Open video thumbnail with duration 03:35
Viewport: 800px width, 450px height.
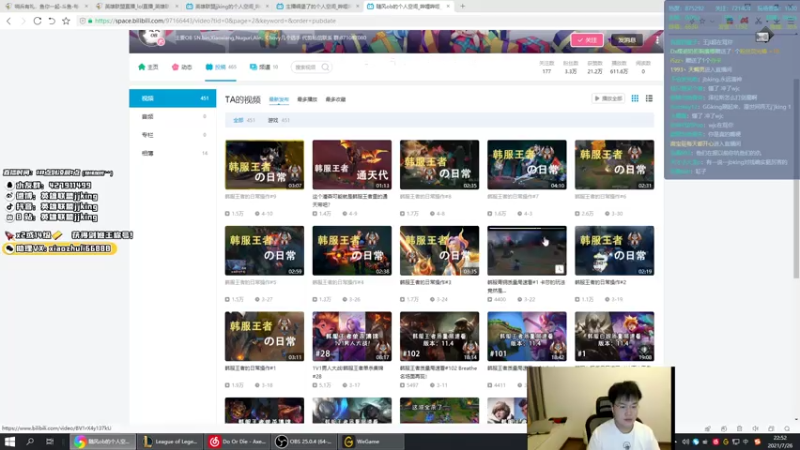click(x=439, y=251)
